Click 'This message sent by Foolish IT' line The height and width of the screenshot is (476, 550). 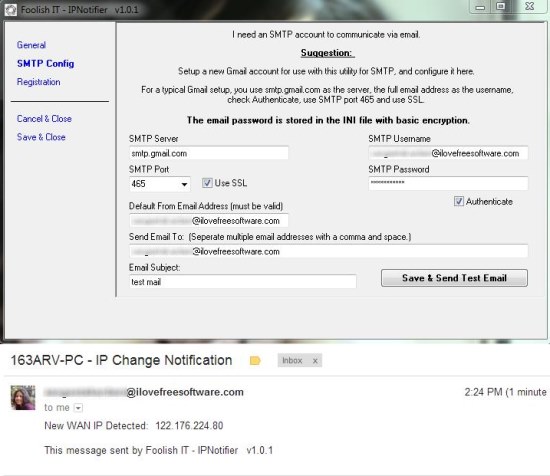point(159,450)
